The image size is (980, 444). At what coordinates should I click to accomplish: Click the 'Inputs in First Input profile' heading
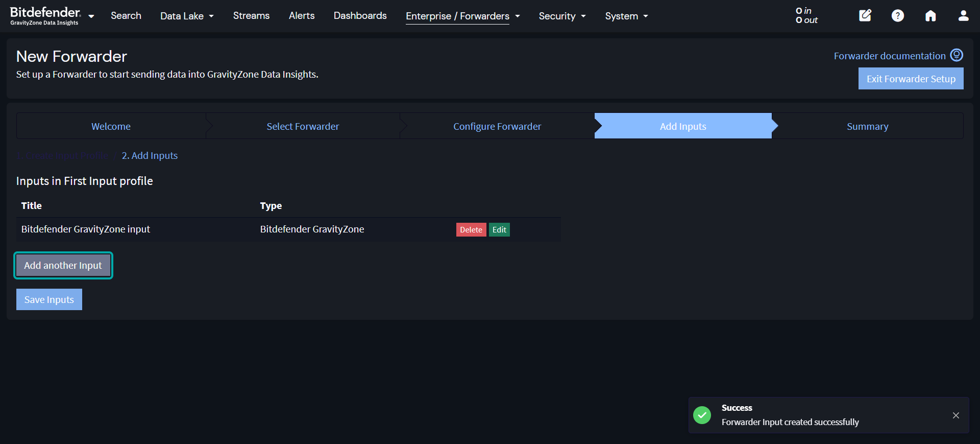click(85, 181)
